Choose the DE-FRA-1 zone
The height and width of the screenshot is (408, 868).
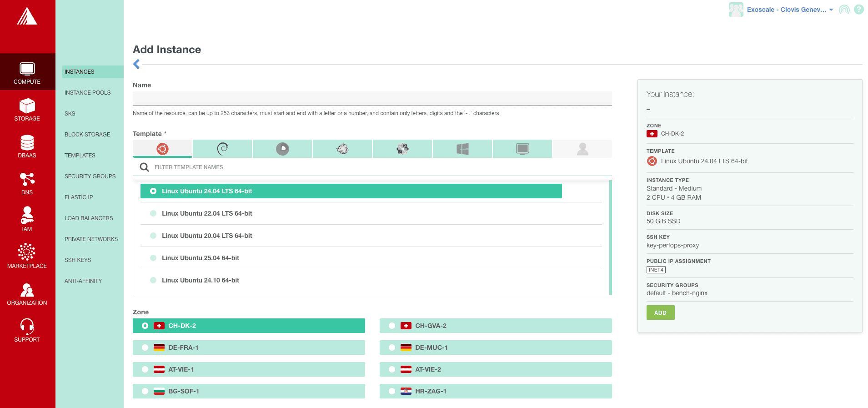pos(249,348)
